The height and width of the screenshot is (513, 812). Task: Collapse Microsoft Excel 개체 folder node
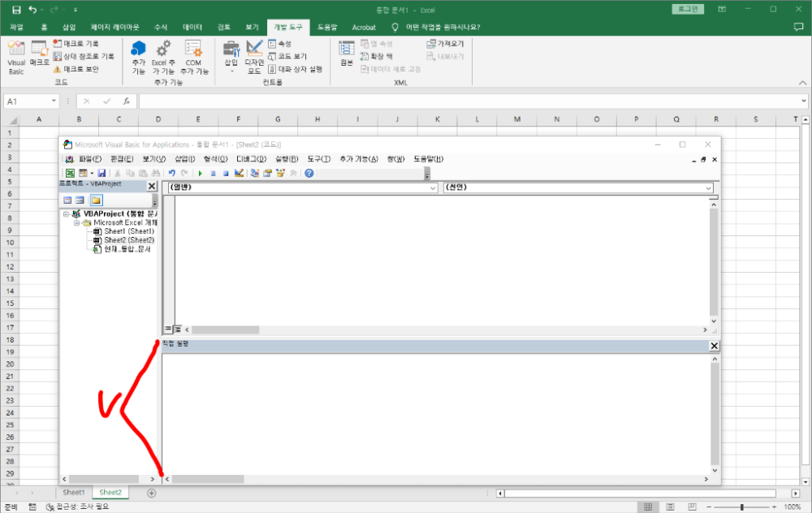(x=76, y=222)
